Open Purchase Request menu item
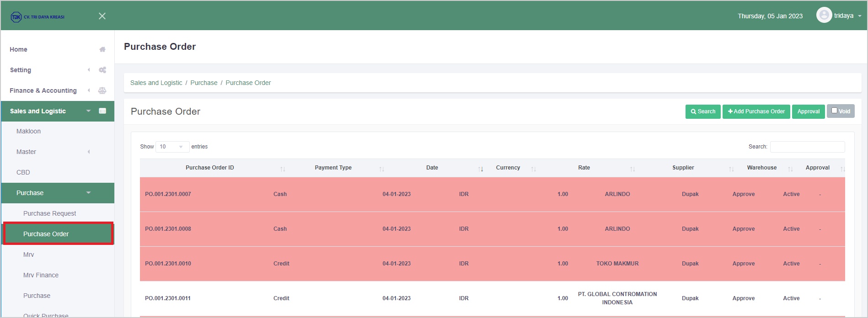This screenshot has height=318, width=868. pos(49,213)
